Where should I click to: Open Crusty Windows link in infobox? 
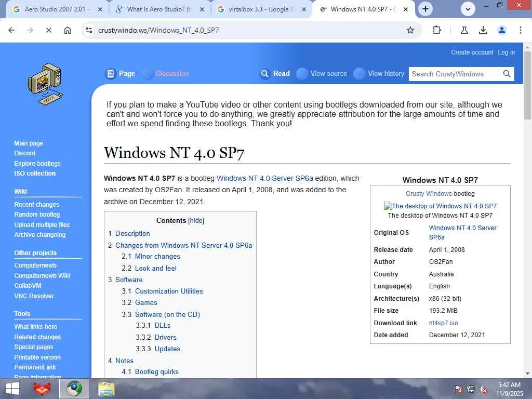(429, 194)
